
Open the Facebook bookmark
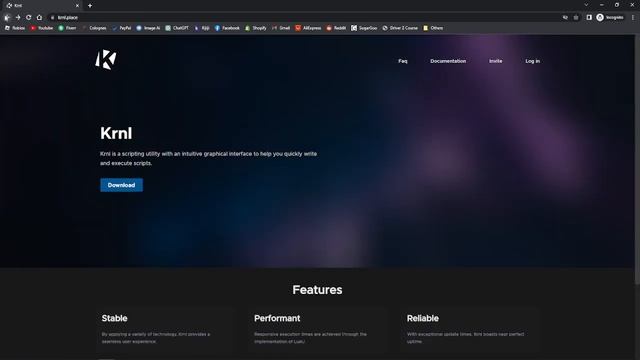227,28
